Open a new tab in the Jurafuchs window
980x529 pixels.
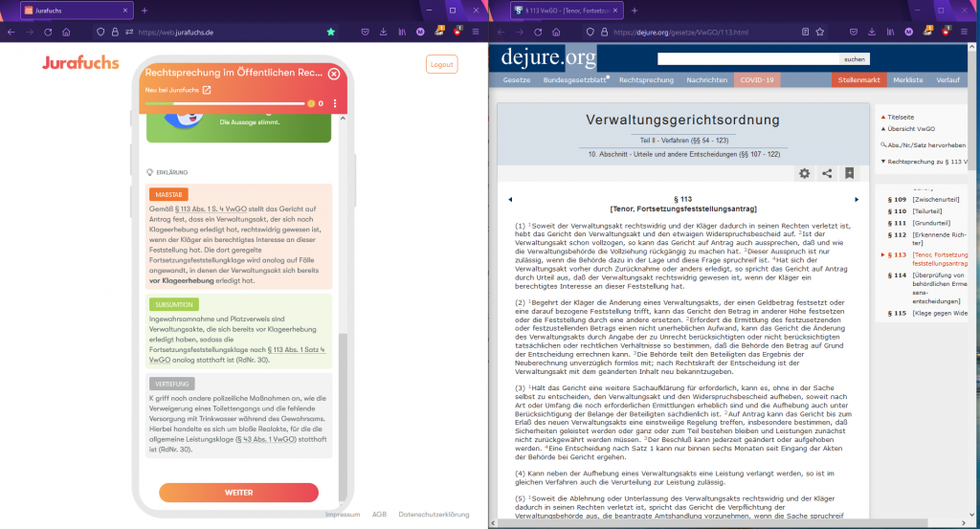(145, 11)
